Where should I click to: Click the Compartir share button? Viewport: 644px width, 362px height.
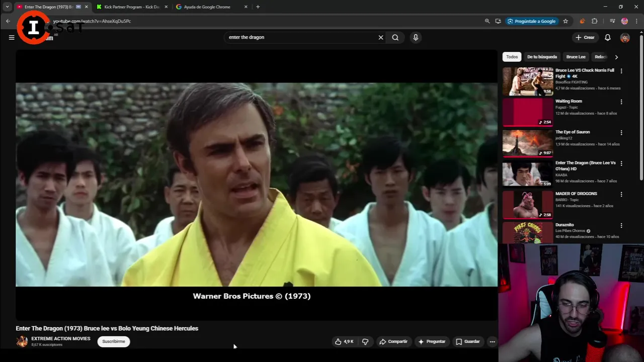pyautogui.click(x=393, y=341)
